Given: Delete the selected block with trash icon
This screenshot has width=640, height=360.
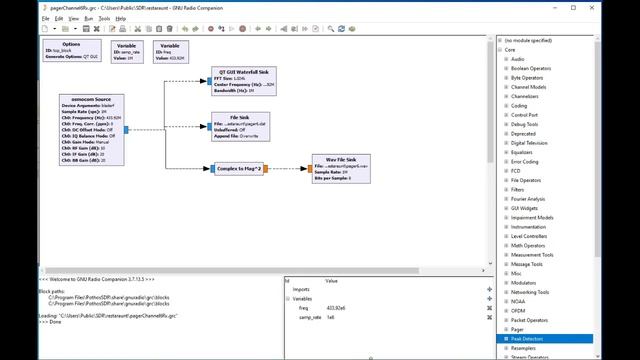Looking at the screenshot, I should (170, 29).
